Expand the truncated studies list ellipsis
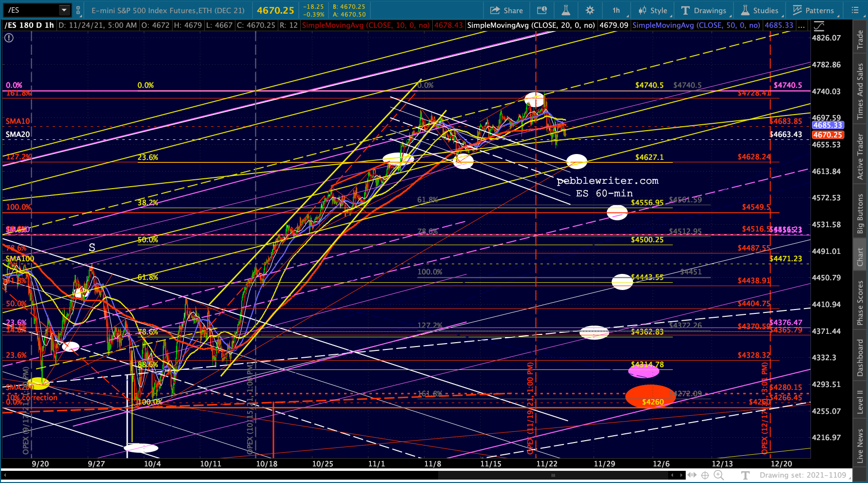The image size is (868, 483). [801, 25]
